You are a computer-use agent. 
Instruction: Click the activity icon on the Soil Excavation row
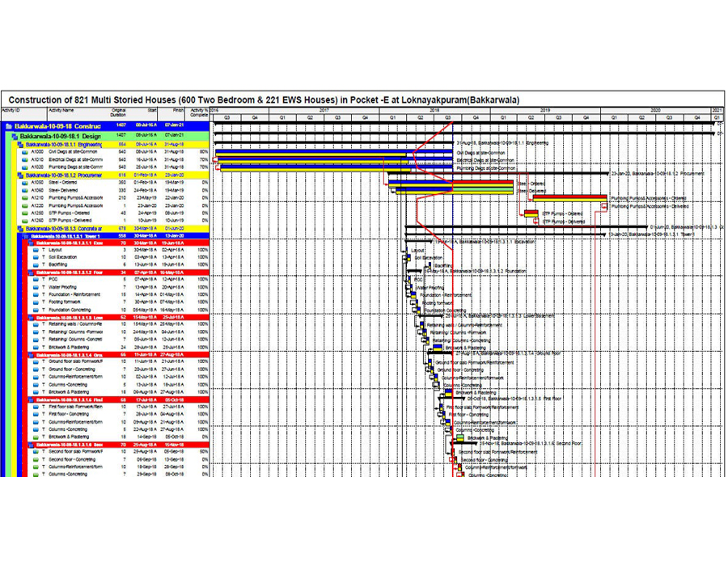tap(36, 257)
